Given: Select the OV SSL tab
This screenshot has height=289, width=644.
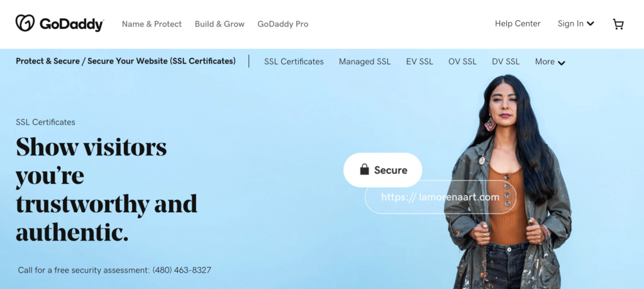Looking at the screenshot, I should [x=462, y=62].
